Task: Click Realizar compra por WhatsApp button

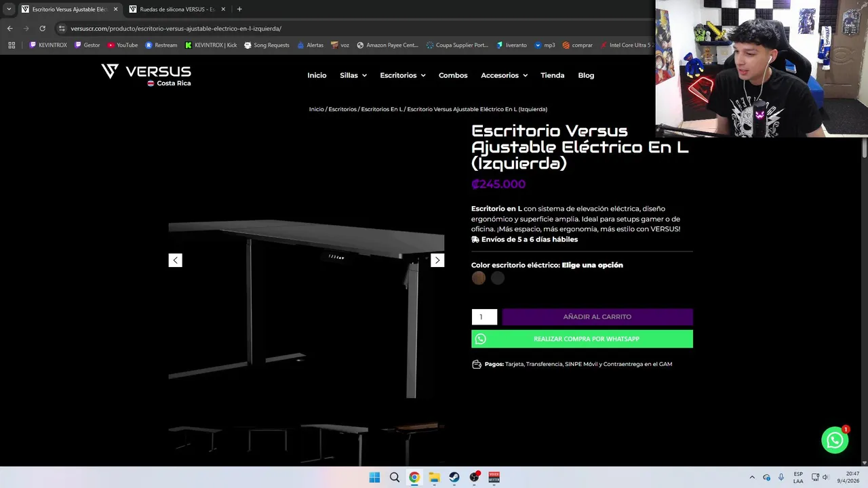Action: point(582,339)
